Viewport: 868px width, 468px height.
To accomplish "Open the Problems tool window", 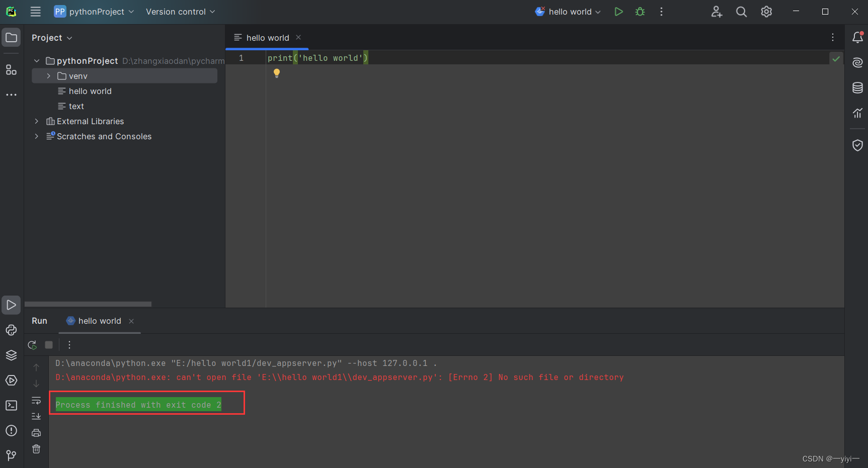I will point(11,431).
